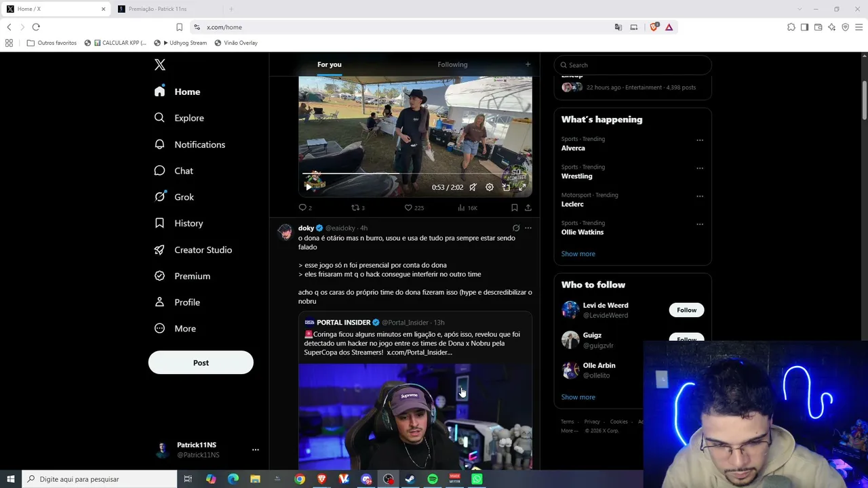The height and width of the screenshot is (488, 868).
Task: Open account options for Patrick11NS
Action: click(x=255, y=449)
